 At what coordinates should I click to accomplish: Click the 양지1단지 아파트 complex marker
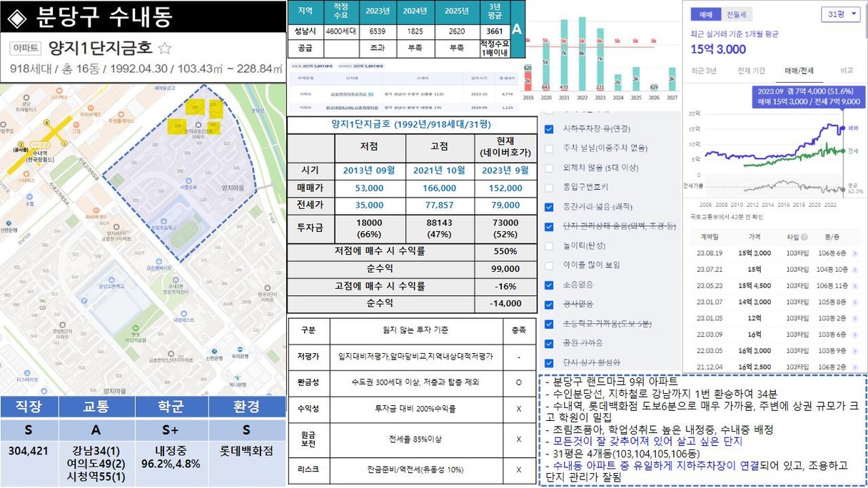click(198, 125)
